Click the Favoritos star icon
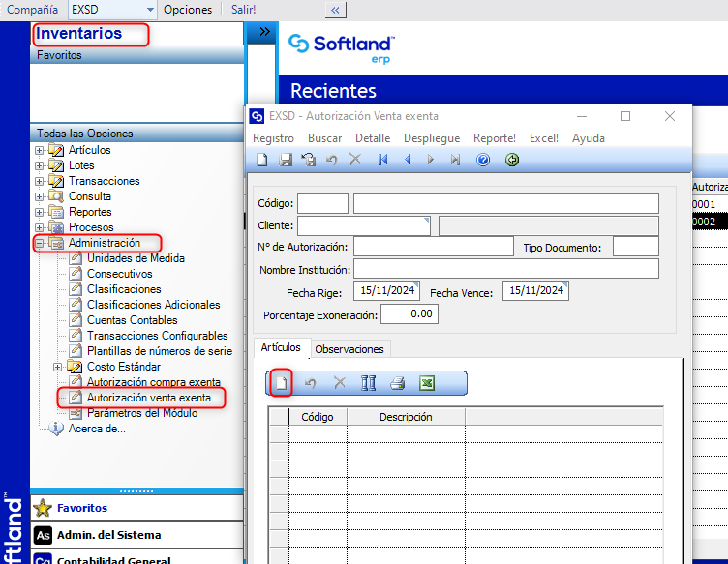The width and height of the screenshot is (728, 564). [x=43, y=508]
